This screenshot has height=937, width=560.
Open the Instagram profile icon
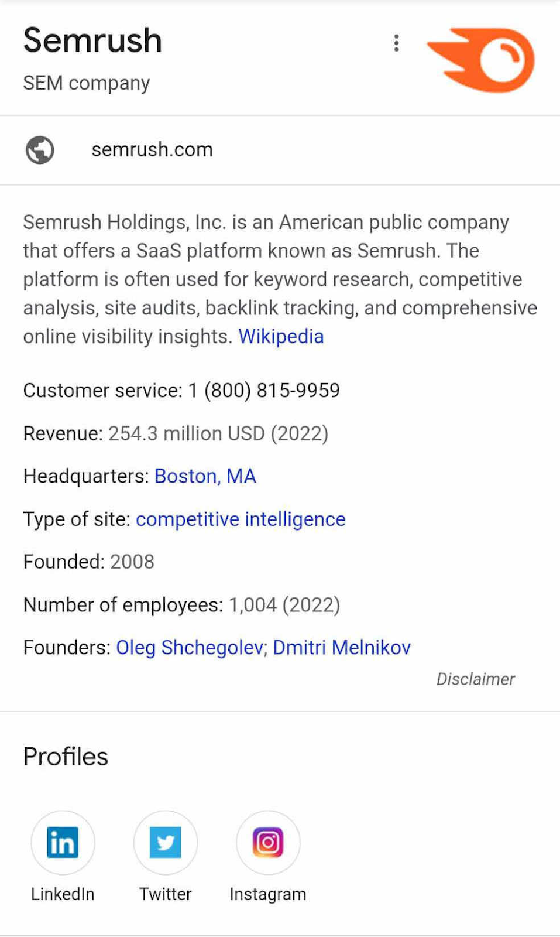click(267, 843)
